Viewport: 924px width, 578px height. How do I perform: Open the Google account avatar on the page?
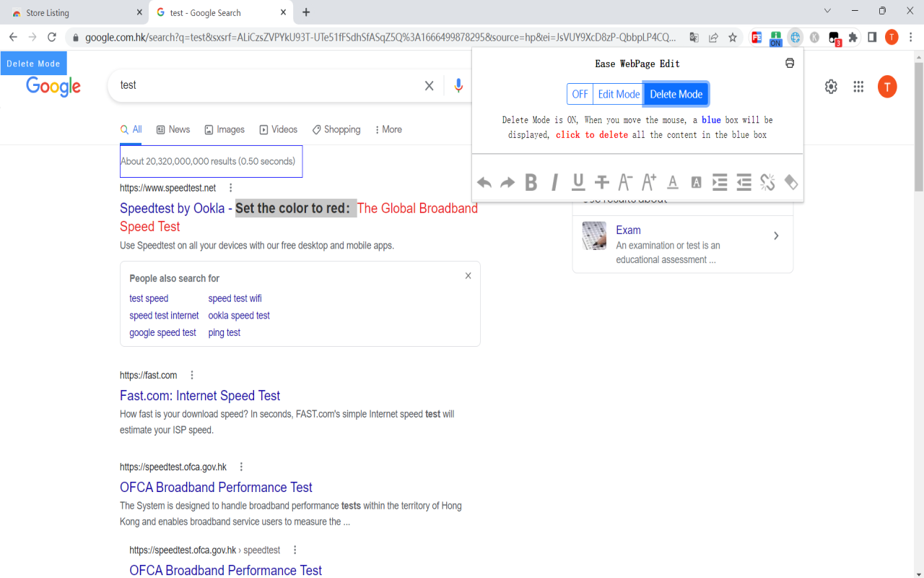point(887,87)
